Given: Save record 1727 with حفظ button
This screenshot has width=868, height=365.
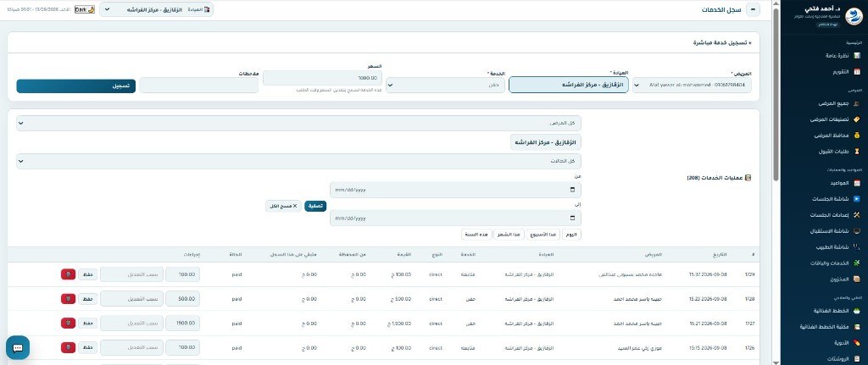Looking at the screenshot, I should [87, 324].
